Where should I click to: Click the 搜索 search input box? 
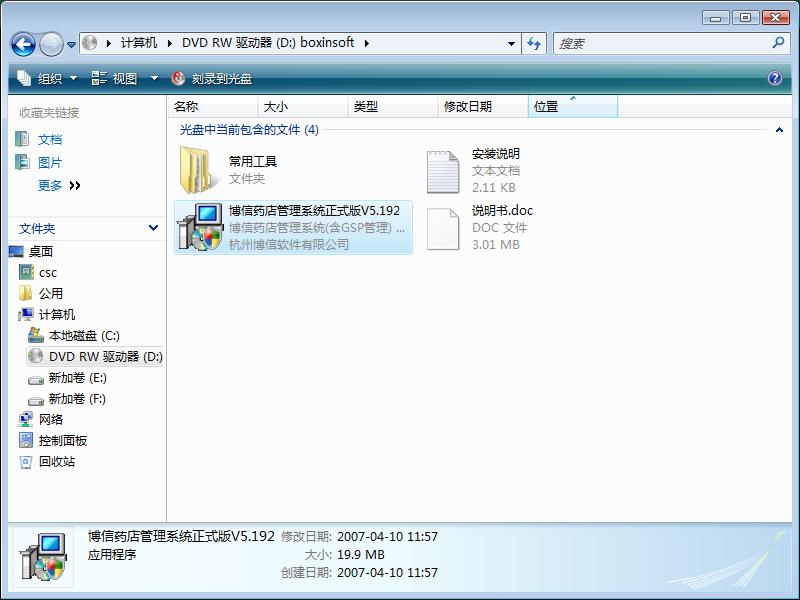coord(661,44)
